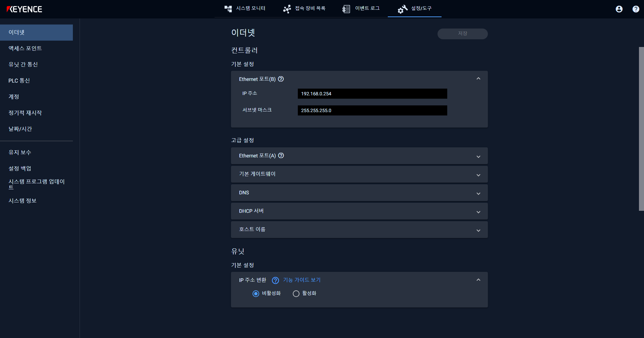The width and height of the screenshot is (644, 338).
Task: Click the help question mark icon top right
Action: (x=635, y=9)
